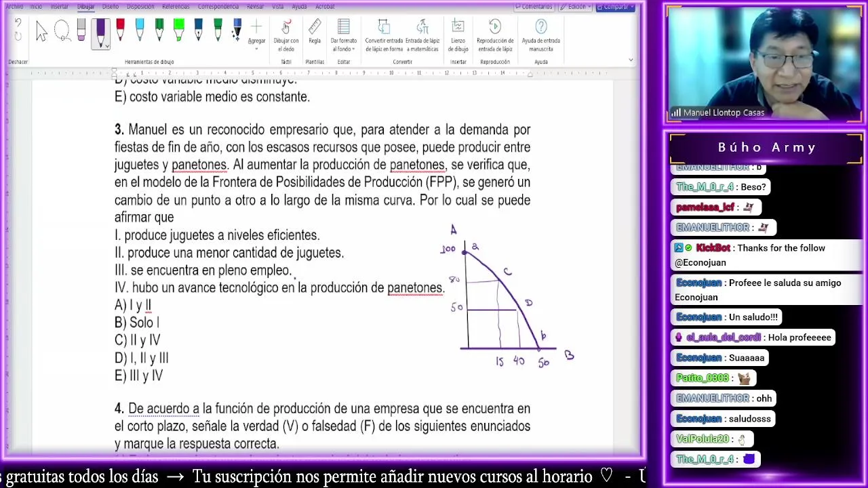Screen dimensions: 868x488
Task: Open Dar formato al fondo dropdown
Action: [344, 36]
